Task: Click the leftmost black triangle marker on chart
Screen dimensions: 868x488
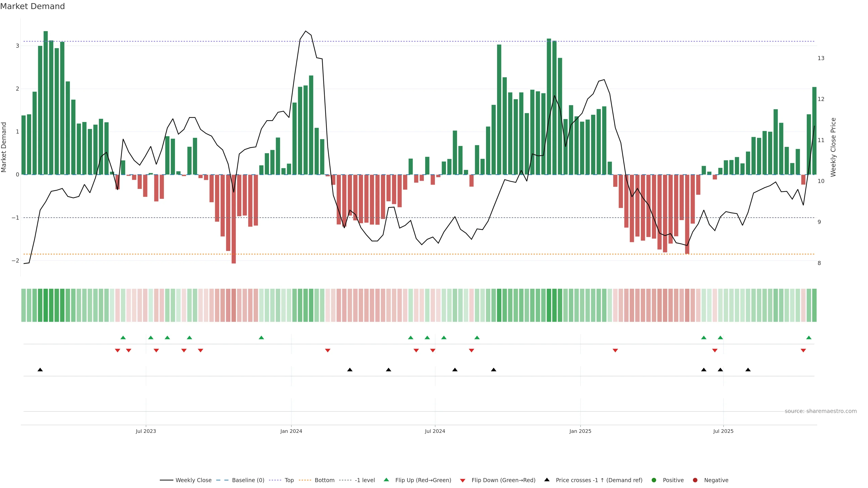Action: (40, 370)
